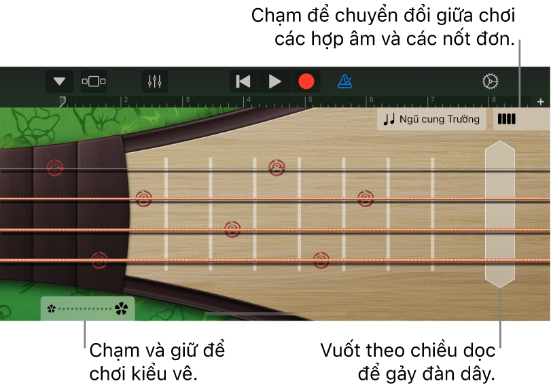551x392 pixels.
Task: Tap the large flower icon on tremolo control
Action: [121, 308]
